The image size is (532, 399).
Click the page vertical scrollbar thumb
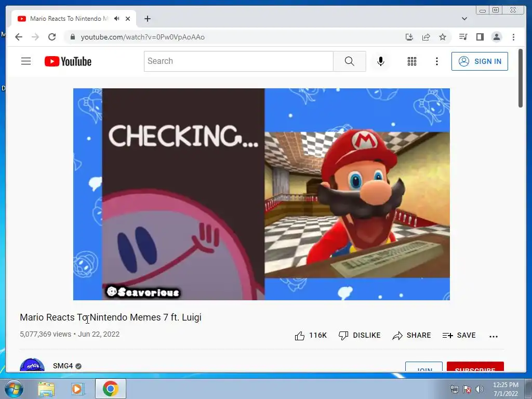coord(521,78)
